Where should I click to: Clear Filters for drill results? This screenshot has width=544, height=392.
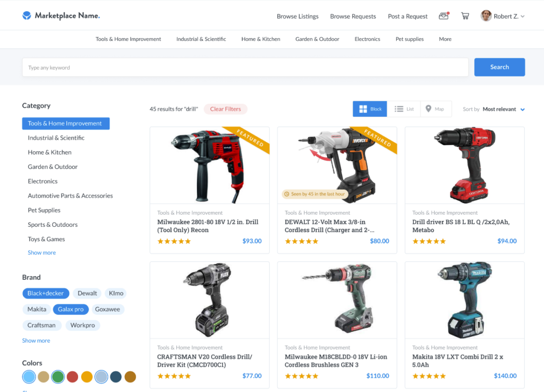pos(225,109)
